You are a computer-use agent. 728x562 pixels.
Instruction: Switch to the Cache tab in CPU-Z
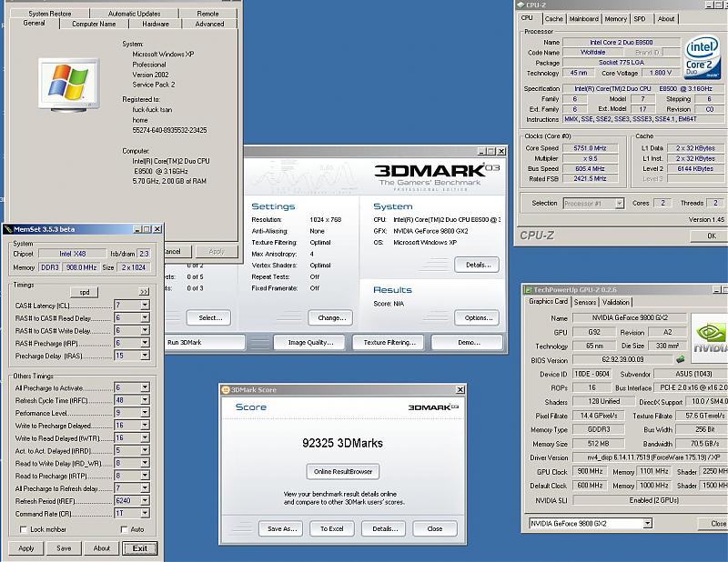553,18
